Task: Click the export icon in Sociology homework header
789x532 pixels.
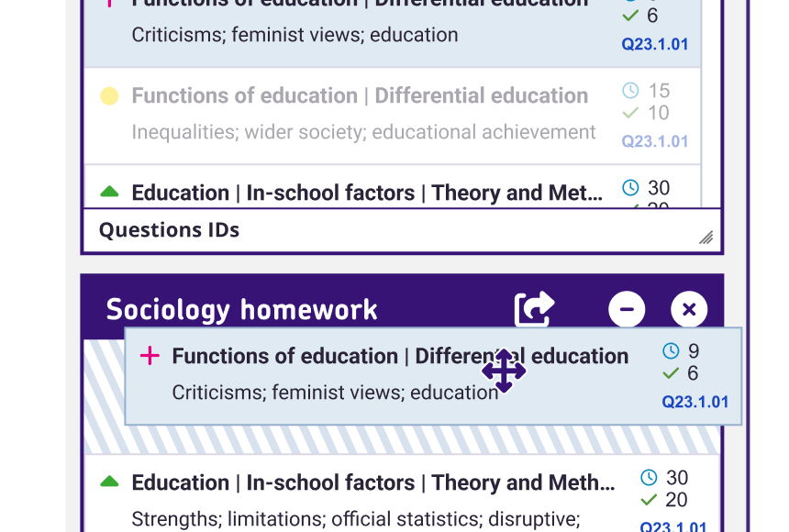Action: tap(534, 309)
